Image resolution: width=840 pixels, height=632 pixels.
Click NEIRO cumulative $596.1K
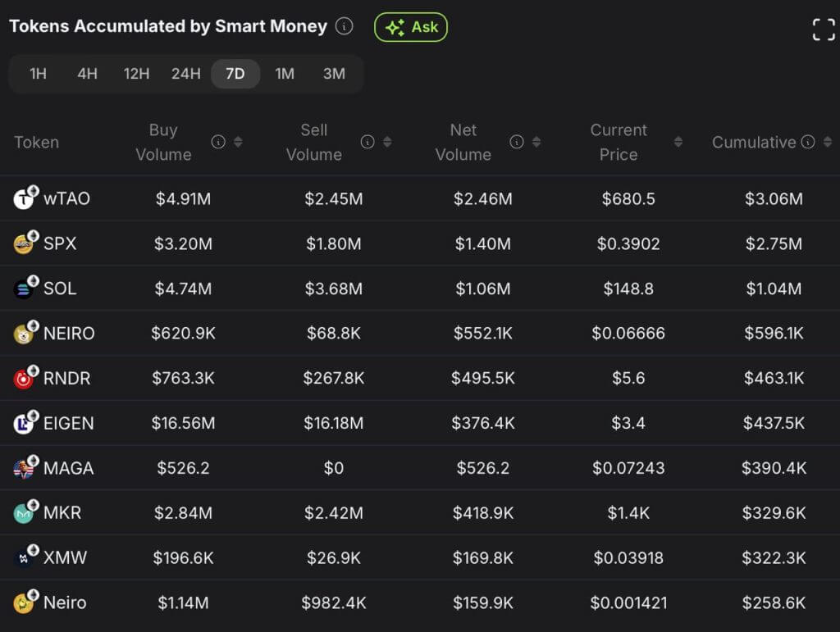coord(774,334)
